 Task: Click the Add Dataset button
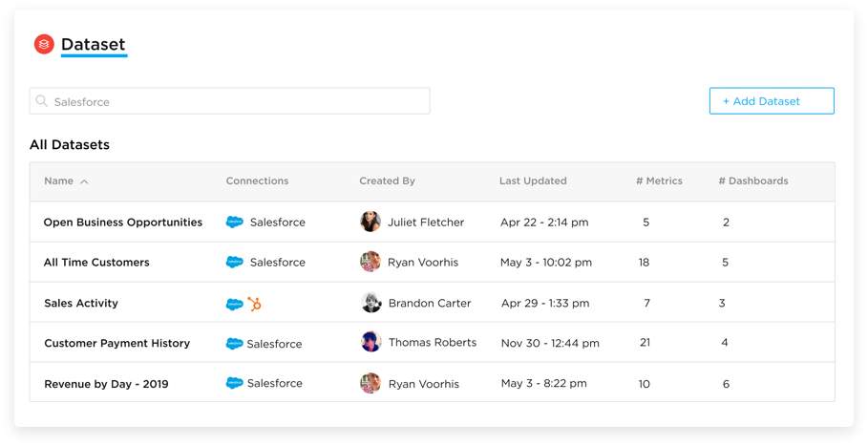click(772, 101)
